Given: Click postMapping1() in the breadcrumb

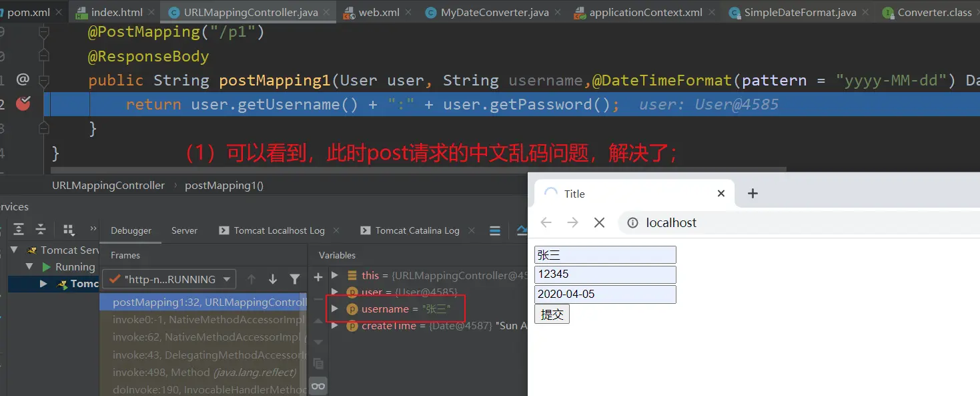Looking at the screenshot, I should pos(224,185).
